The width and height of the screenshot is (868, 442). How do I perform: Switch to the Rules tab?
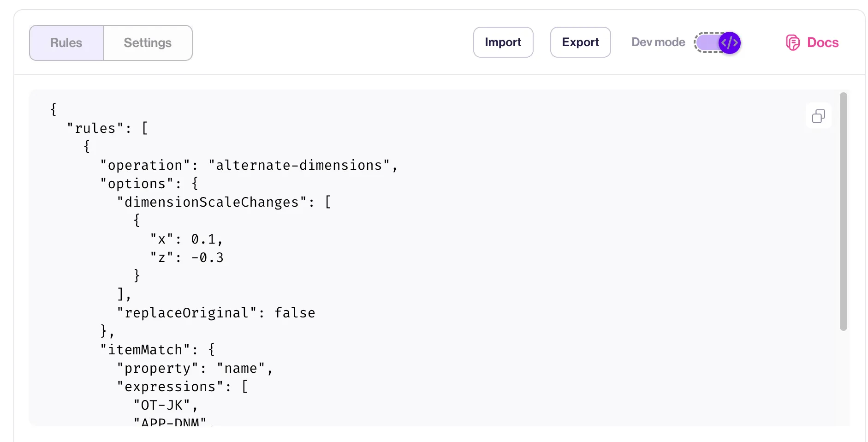tap(66, 43)
